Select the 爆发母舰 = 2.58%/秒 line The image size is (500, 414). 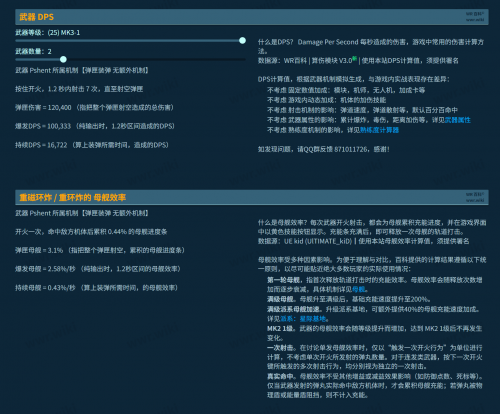point(98,269)
